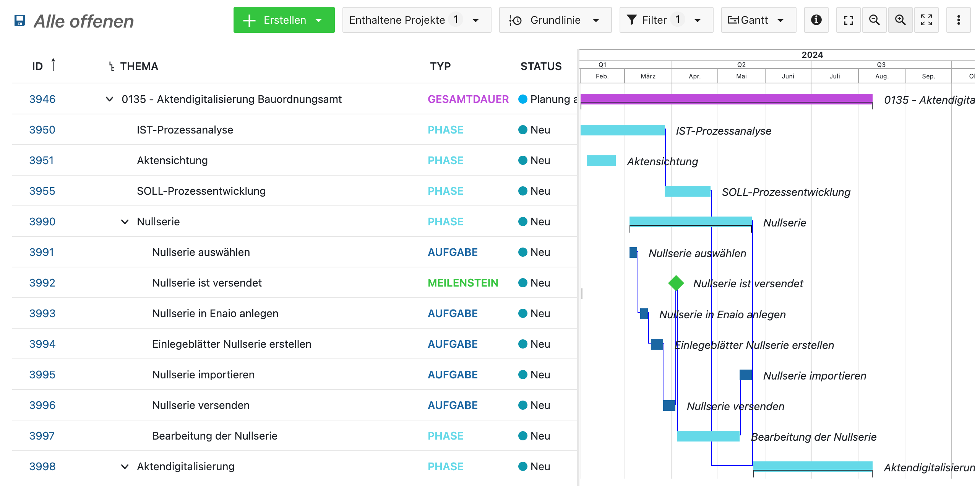
Task: Sort by the ID column header
Action: [37, 67]
